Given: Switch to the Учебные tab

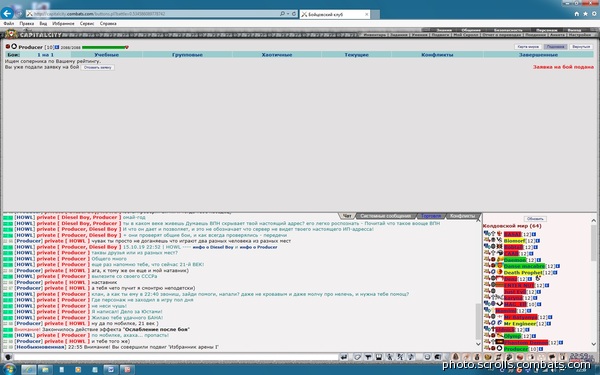Looking at the screenshot, I should click(x=106, y=55).
